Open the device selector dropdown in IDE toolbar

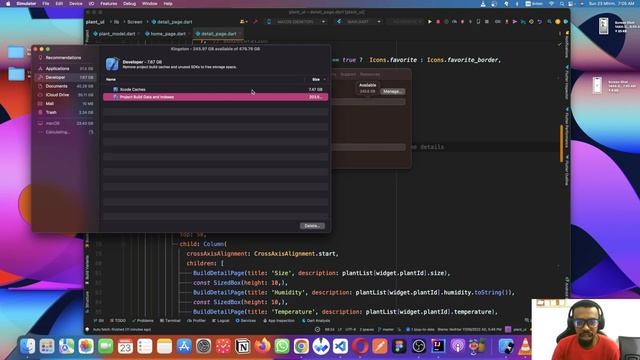(297, 22)
